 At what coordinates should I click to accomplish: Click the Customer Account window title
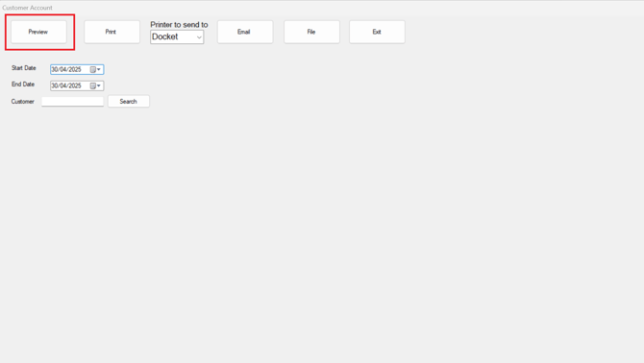pyautogui.click(x=27, y=8)
